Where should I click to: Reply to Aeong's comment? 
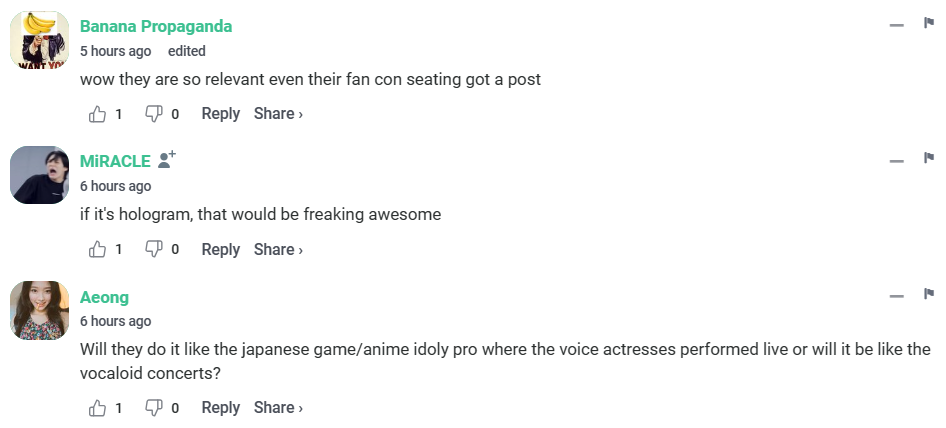(220, 408)
